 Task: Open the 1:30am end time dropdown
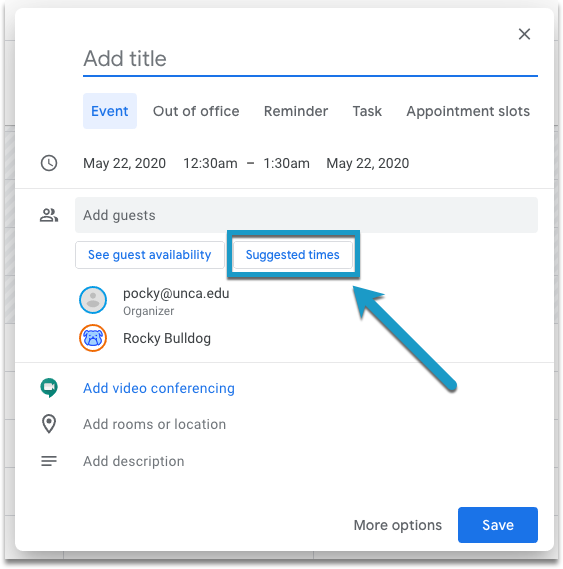pyautogui.click(x=286, y=163)
